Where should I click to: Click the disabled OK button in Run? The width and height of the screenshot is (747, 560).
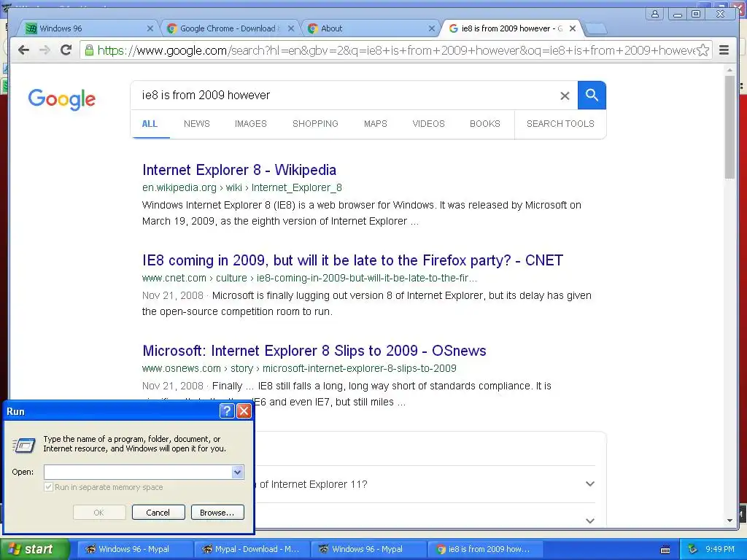pos(99,513)
